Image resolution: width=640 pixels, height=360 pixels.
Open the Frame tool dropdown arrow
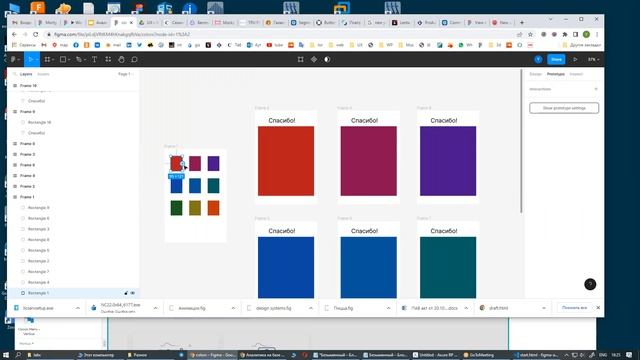pos(53,60)
